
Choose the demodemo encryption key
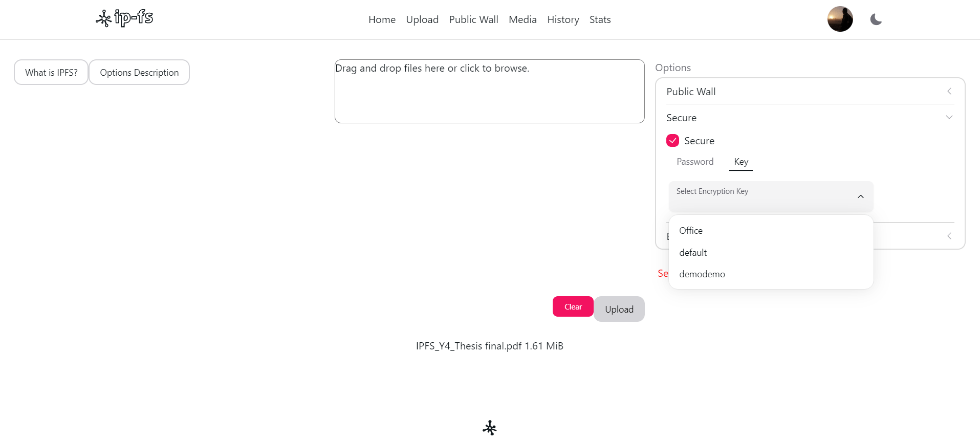[x=702, y=274]
